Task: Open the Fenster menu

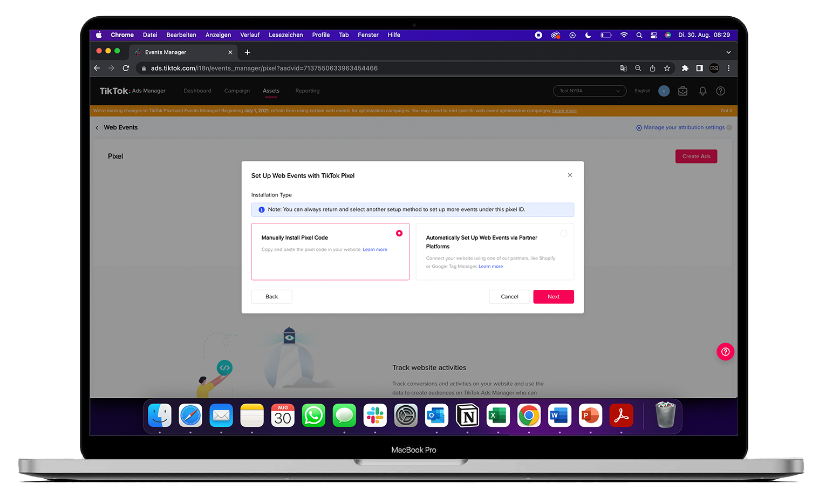Action: tap(368, 35)
